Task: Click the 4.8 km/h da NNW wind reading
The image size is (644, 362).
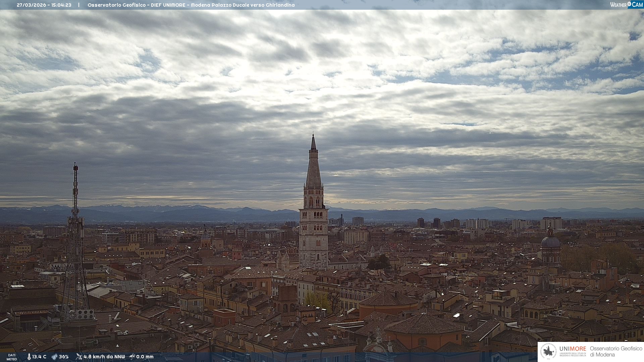Action: pos(104,357)
